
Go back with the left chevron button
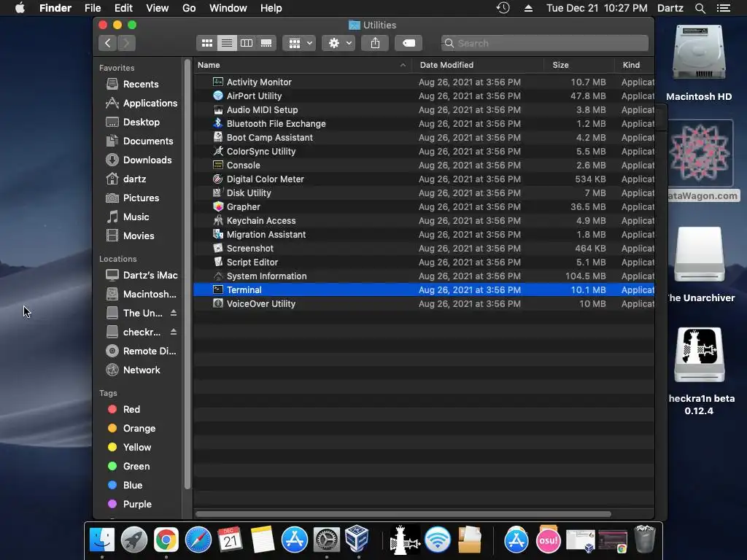108,43
